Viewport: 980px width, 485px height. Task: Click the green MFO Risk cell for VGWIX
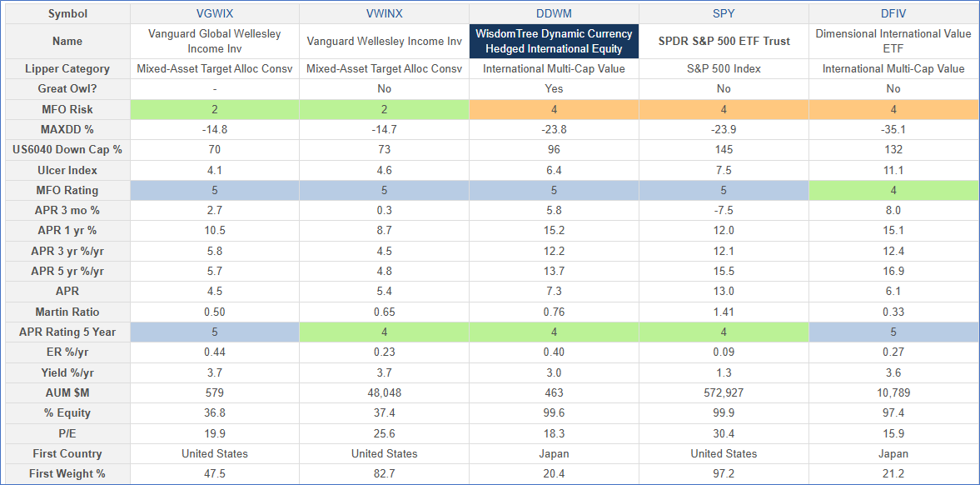214,109
